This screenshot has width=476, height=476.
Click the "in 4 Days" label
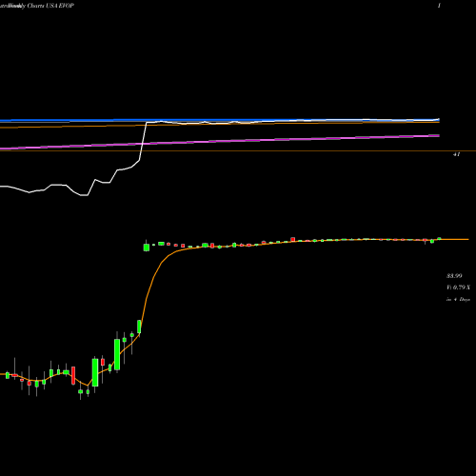pos(458,299)
